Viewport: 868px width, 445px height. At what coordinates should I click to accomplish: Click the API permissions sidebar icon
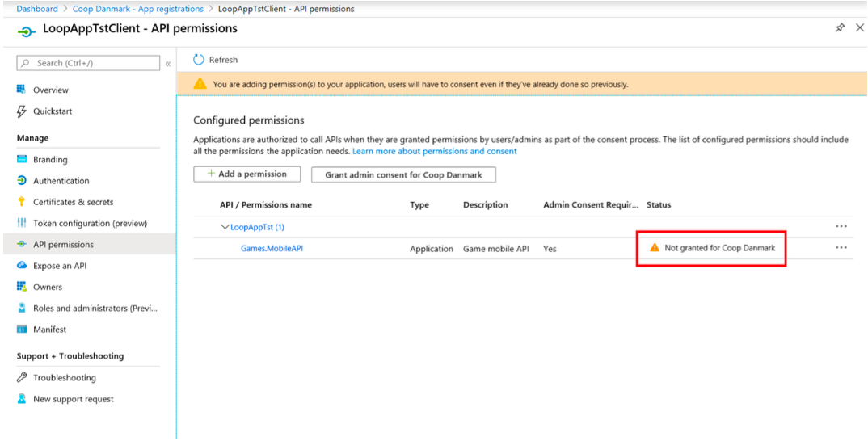pyautogui.click(x=22, y=244)
